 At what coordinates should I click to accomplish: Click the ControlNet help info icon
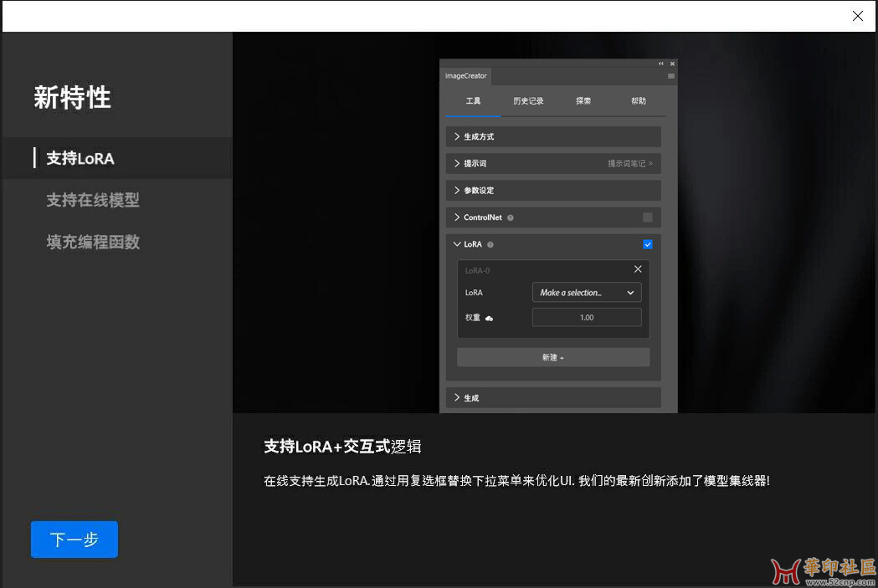tap(510, 217)
